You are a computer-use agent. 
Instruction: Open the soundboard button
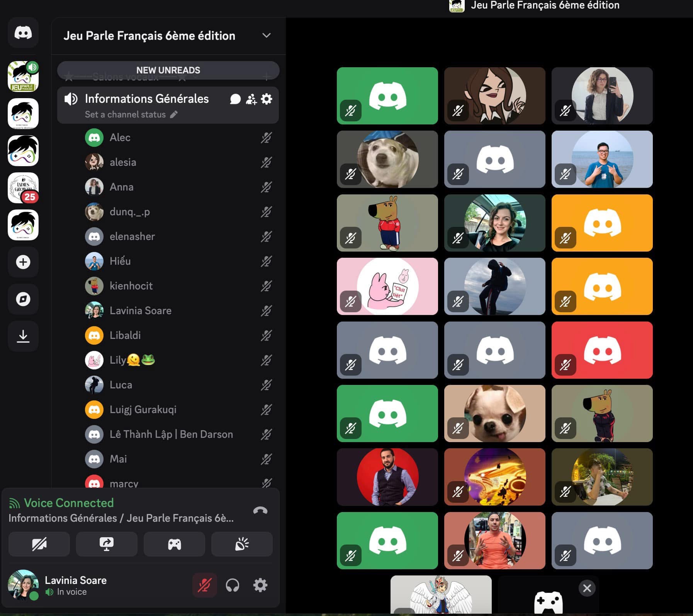point(242,544)
